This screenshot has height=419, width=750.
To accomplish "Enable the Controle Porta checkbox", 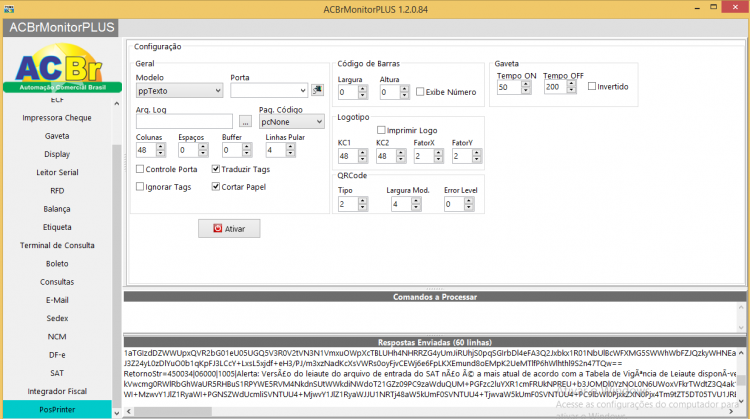I will (140, 169).
